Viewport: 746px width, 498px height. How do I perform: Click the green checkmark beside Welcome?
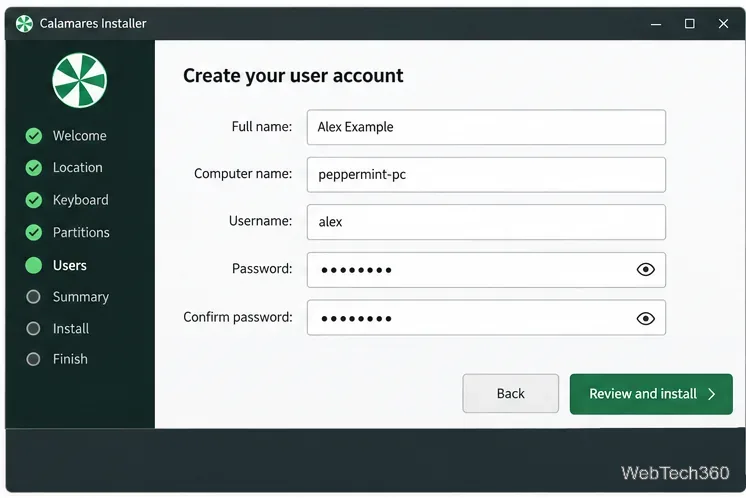(34, 136)
